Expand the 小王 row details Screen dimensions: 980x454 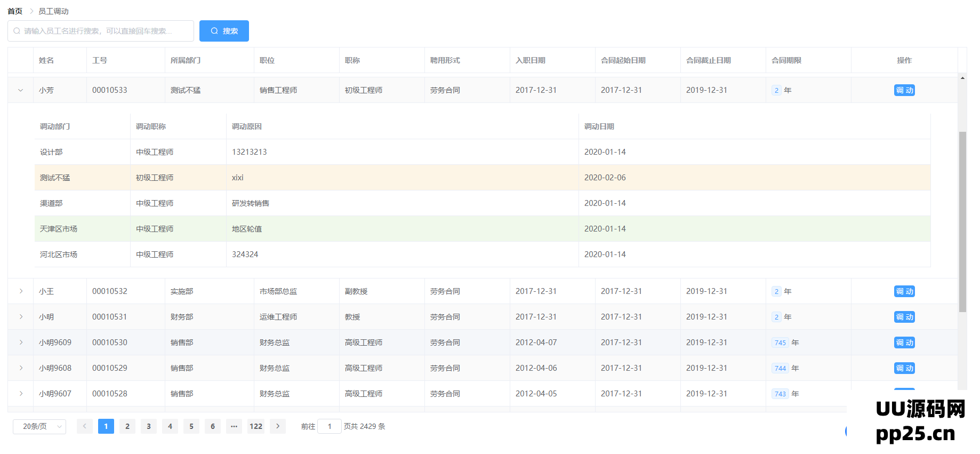tap(21, 291)
